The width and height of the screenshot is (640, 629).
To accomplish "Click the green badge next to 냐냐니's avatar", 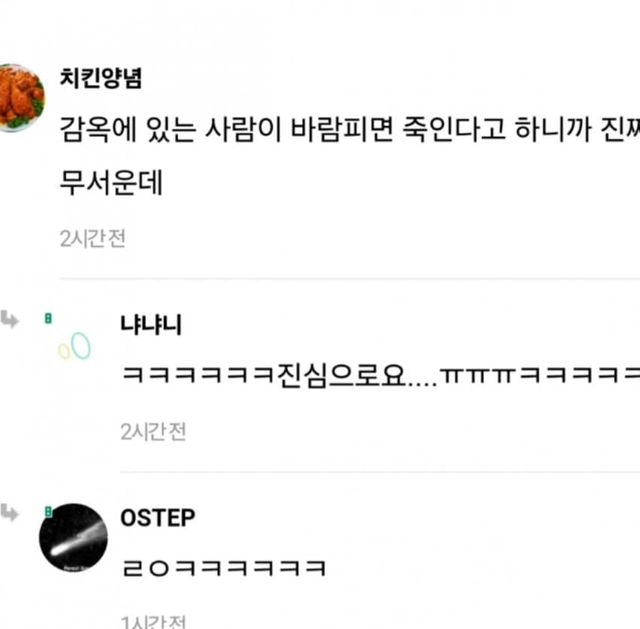I will pyautogui.click(x=46, y=319).
